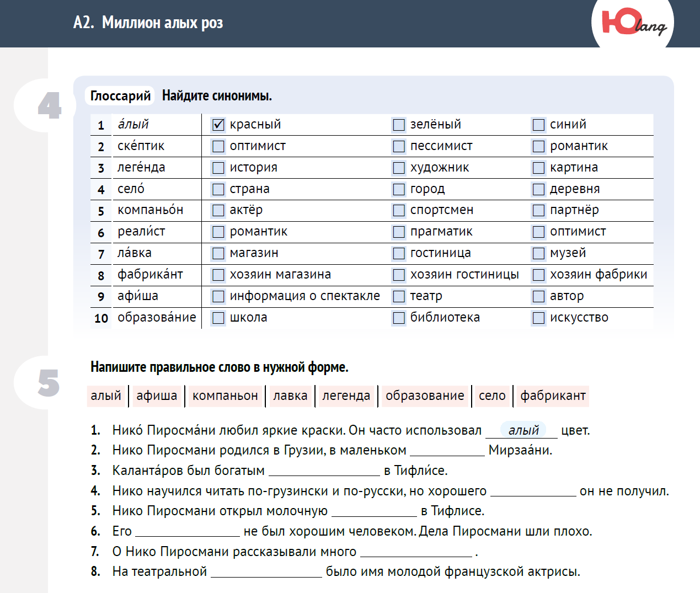Click the Юlang logo icon
700x593 pixels.
[x=633, y=23]
